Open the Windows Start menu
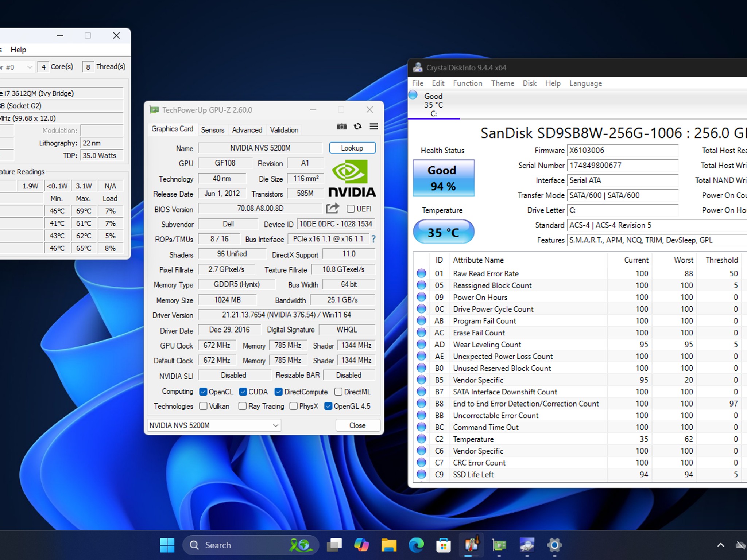The width and height of the screenshot is (747, 560). pos(167,545)
